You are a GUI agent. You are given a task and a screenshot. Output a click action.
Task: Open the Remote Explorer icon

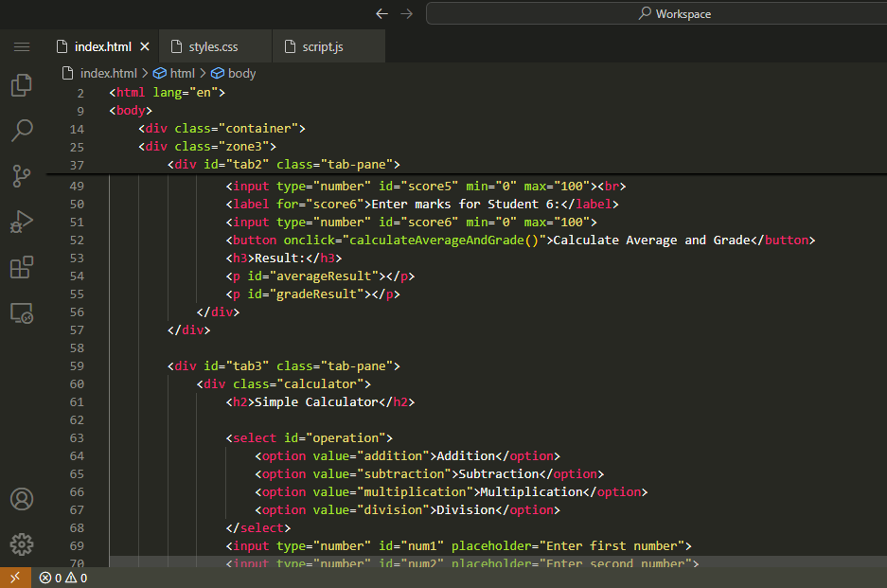(x=21, y=312)
